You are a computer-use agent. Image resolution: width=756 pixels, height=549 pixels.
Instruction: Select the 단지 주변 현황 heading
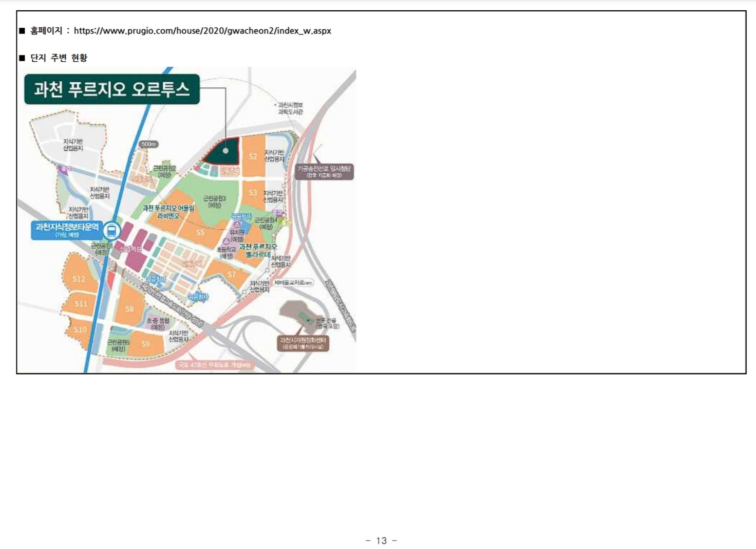pos(59,58)
